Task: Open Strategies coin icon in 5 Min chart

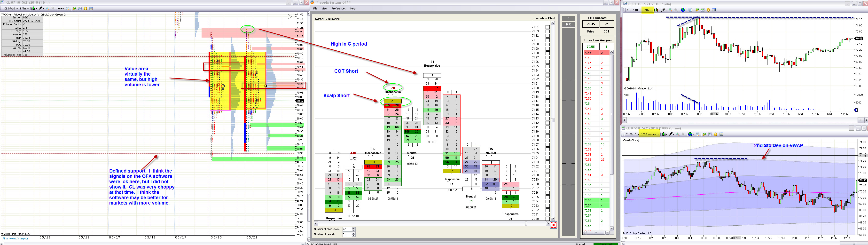Action: click(x=708, y=10)
